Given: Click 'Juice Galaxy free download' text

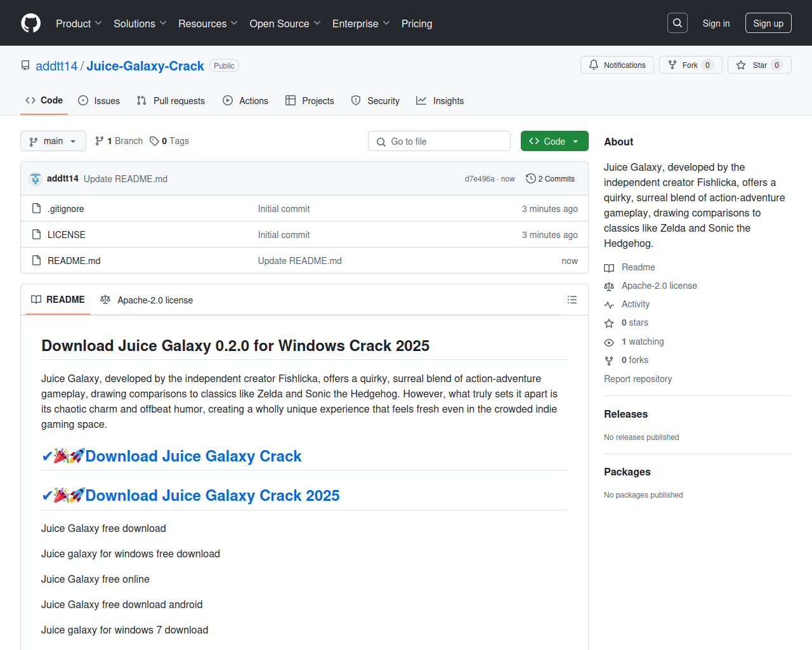Looking at the screenshot, I should pyautogui.click(x=103, y=528).
